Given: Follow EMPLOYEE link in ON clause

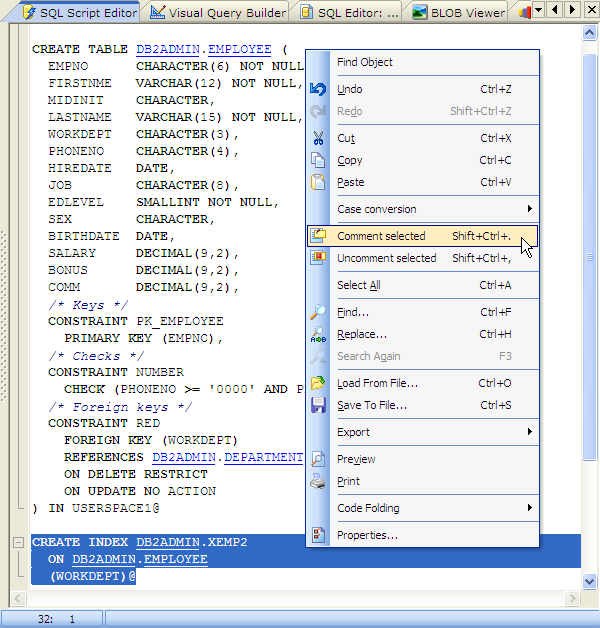Looking at the screenshot, I should tap(175, 559).
